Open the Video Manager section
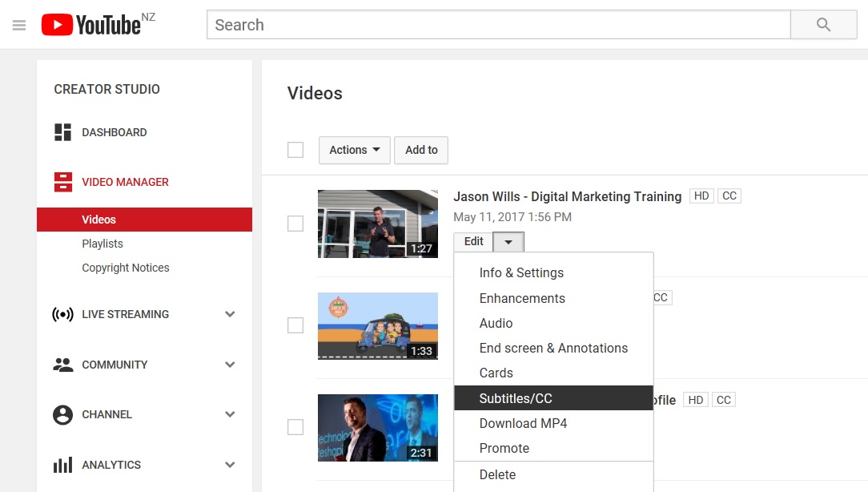 coord(125,182)
